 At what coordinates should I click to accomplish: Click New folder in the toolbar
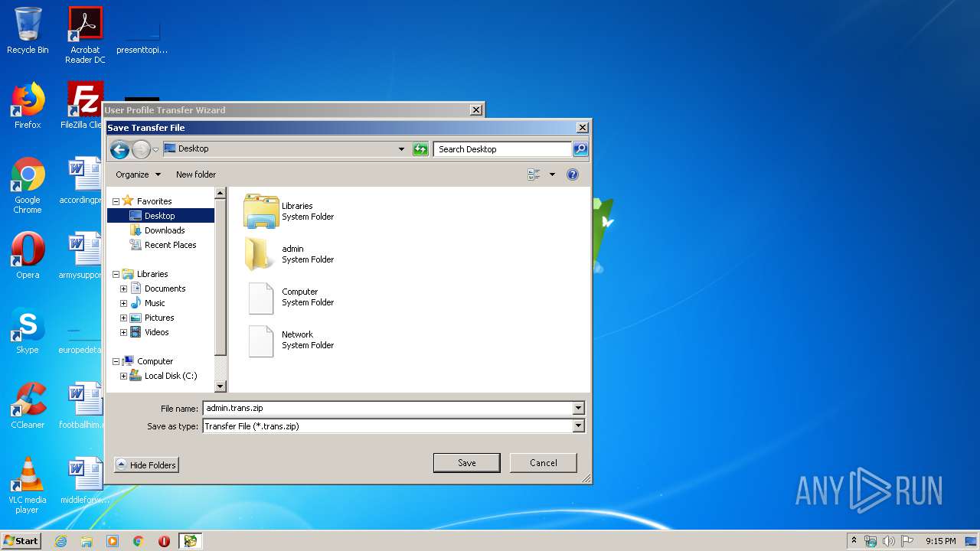196,174
